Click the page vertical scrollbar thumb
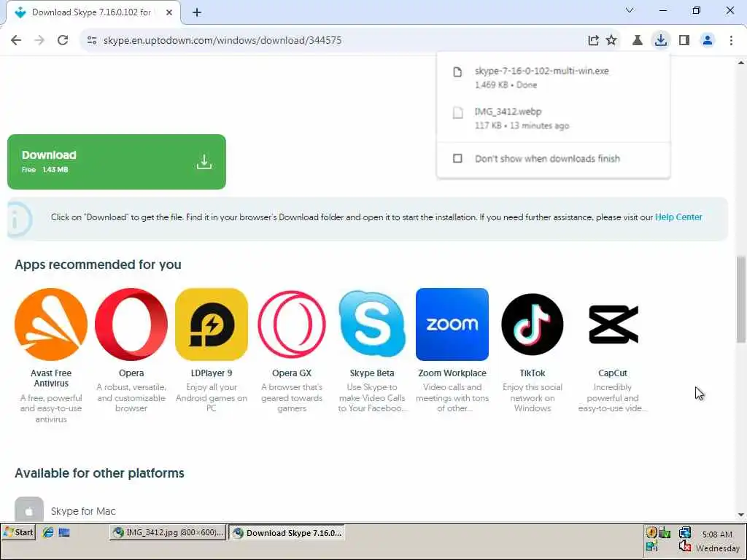The height and width of the screenshot is (560, 747). coord(741,299)
